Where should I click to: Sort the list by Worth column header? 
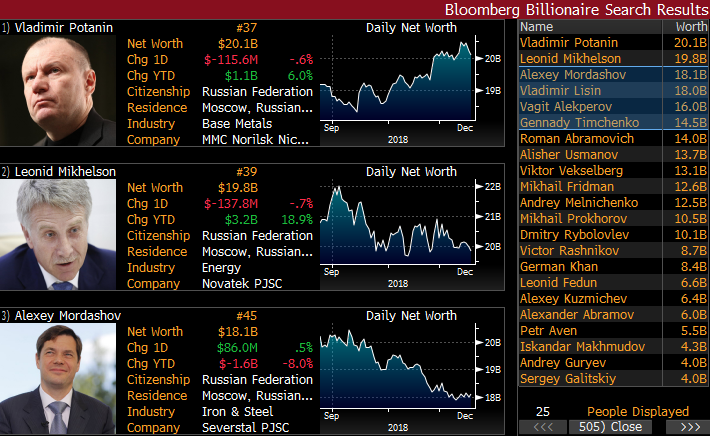click(x=689, y=27)
